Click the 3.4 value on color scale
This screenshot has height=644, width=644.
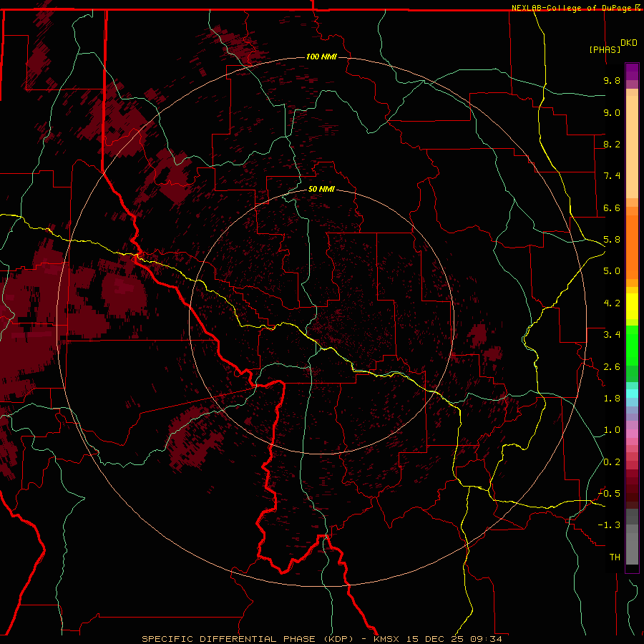coord(612,335)
